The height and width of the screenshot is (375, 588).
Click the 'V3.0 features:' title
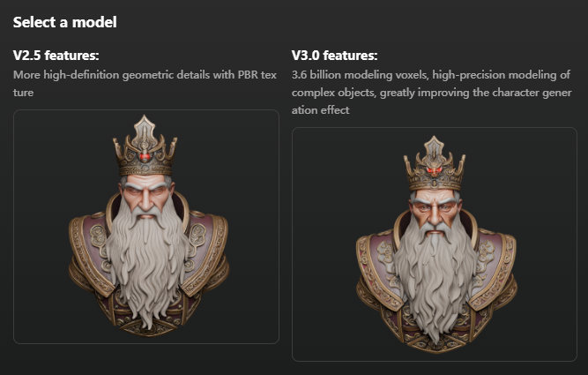(x=334, y=56)
